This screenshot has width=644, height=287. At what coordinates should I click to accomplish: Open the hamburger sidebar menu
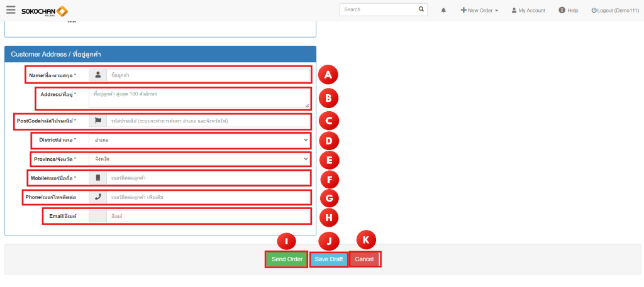click(11, 10)
